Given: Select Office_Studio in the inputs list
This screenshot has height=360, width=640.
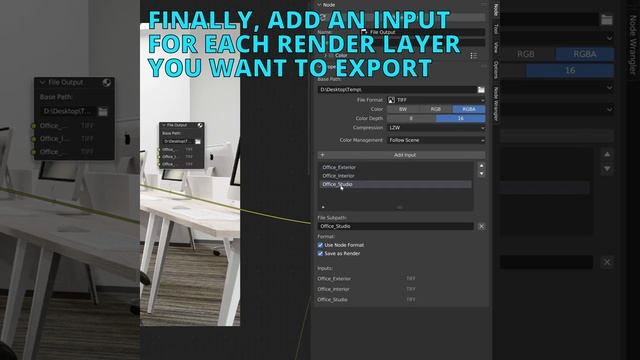Looking at the screenshot, I should click(395, 184).
